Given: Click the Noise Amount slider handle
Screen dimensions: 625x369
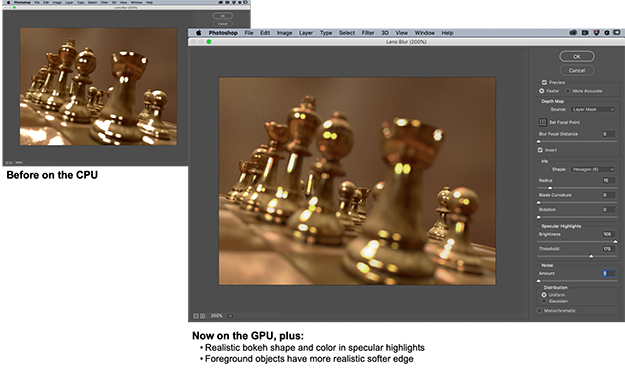Looking at the screenshot, I should tap(539, 281).
